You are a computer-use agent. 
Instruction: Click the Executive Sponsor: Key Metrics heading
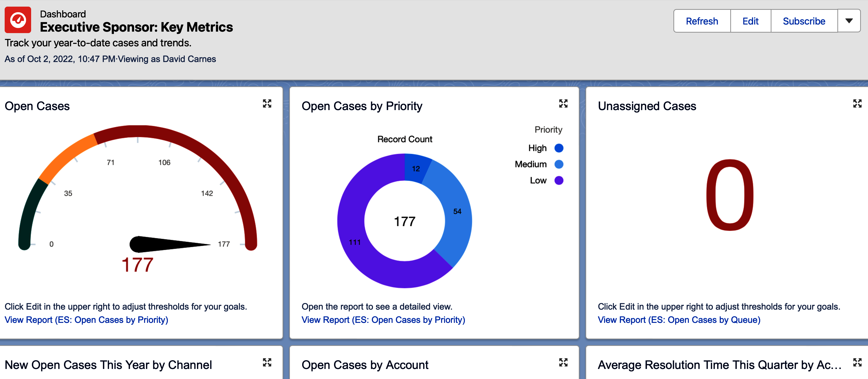136,27
